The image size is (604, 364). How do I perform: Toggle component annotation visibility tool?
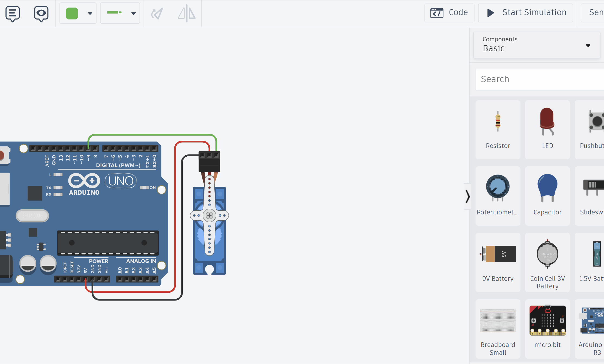pyautogui.click(x=41, y=13)
